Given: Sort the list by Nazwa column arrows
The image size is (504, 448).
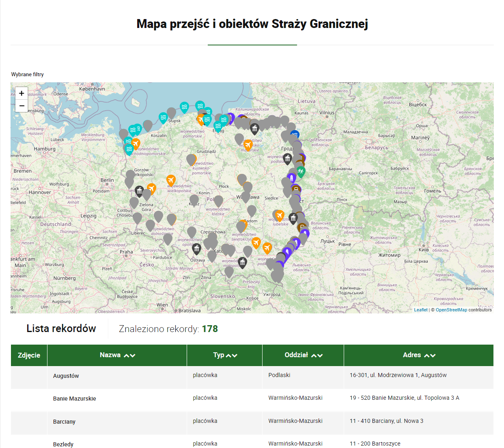Looking at the screenshot, I should [x=129, y=356].
